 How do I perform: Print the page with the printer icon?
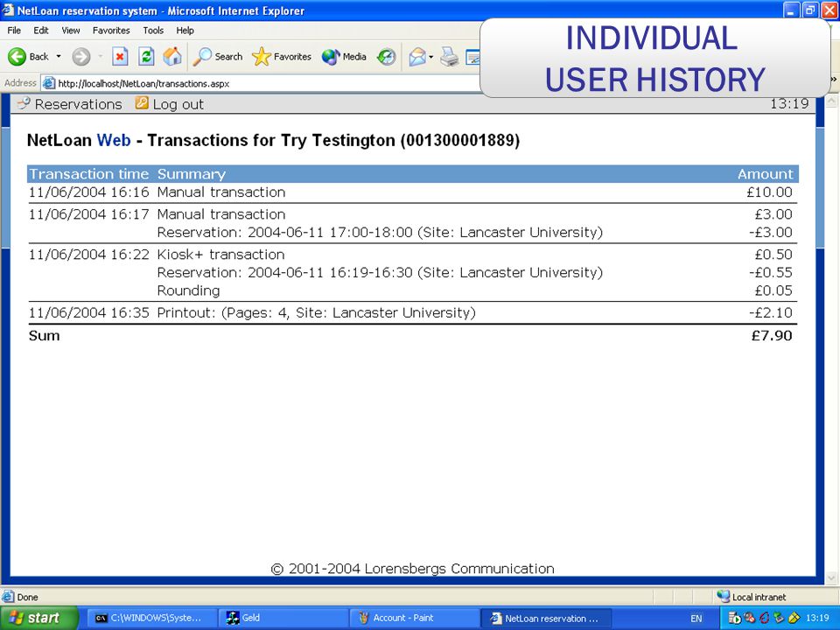[x=449, y=56]
